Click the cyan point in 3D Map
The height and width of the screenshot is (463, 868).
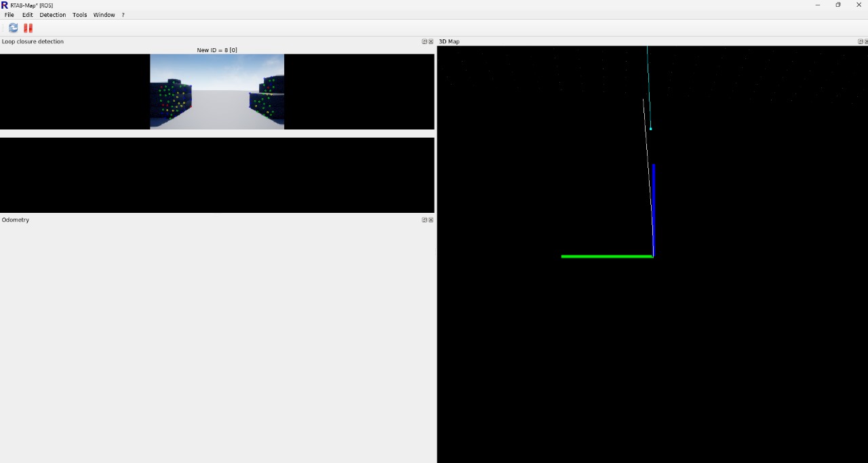pos(650,129)
